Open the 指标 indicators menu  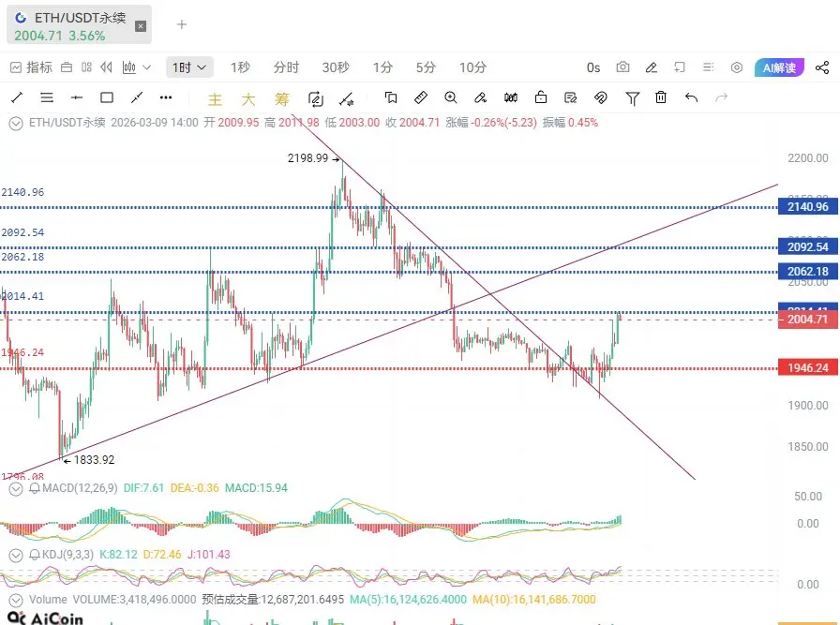point(32,67)
